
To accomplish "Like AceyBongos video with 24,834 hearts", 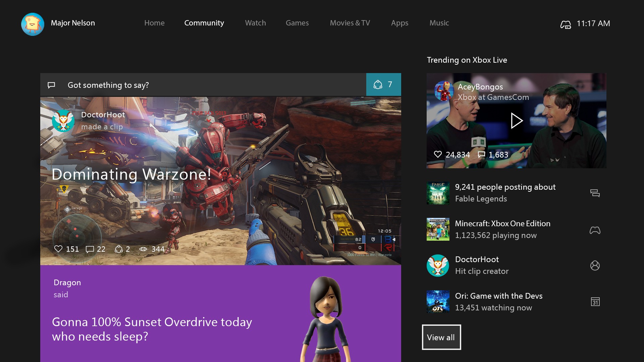I will click(x=438, y=154).
